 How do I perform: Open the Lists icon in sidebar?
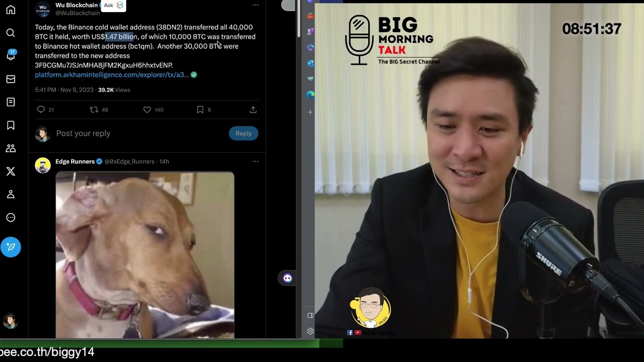pyautogui.click(x=11, y=102)
